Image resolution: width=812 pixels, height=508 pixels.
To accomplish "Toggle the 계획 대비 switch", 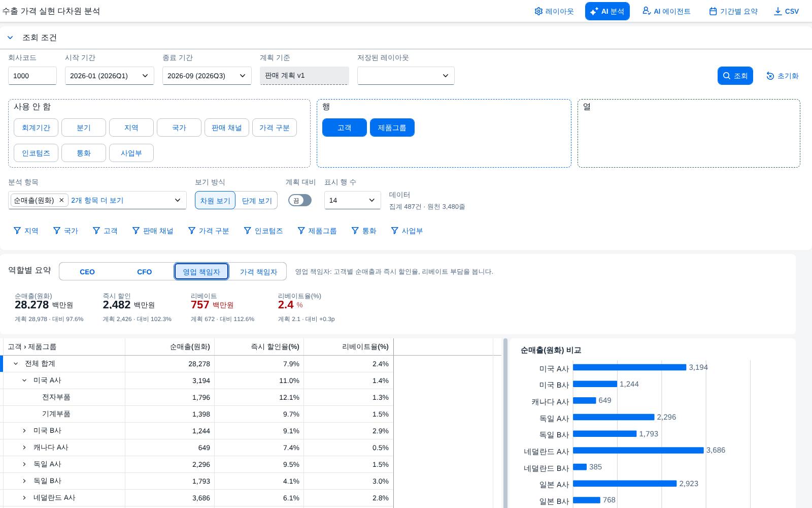I will (300, 200).
